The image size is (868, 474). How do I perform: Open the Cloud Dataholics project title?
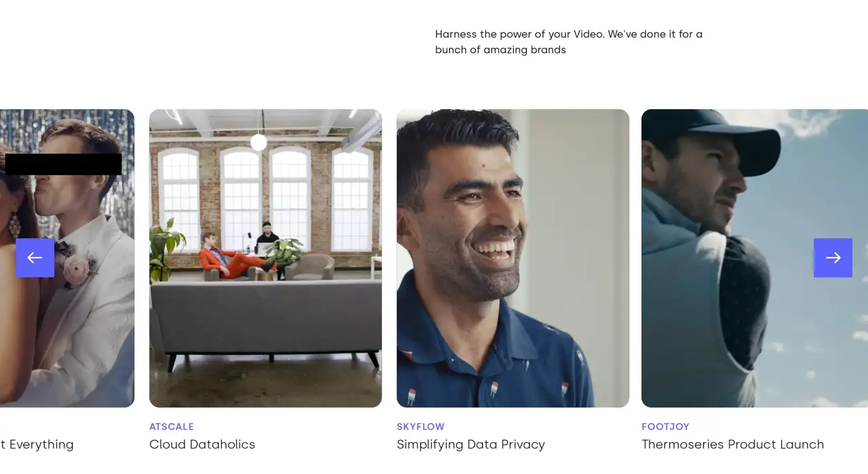(x=202, y=445)
